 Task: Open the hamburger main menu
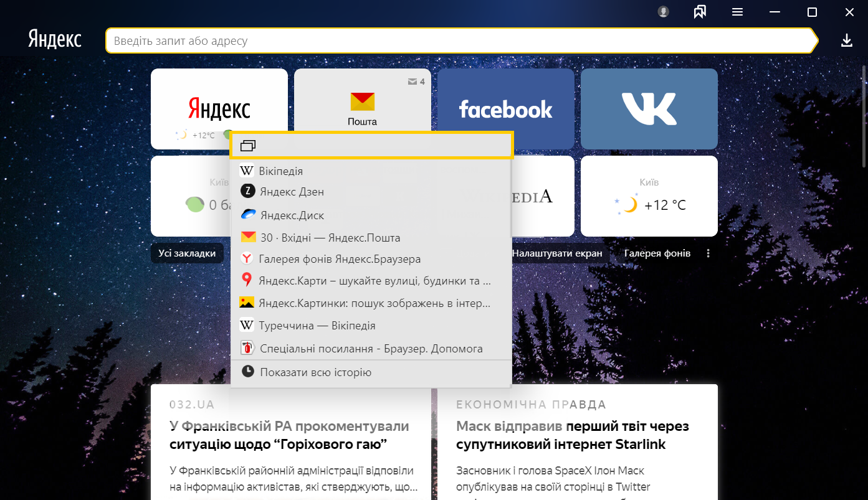pyautogui.click(x=737, y=12)
